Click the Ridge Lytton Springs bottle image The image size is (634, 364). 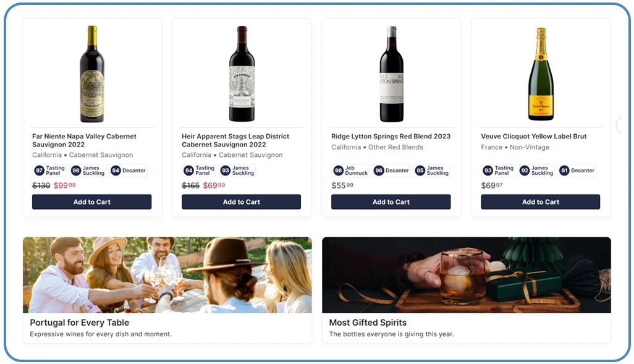click(391, 74)
